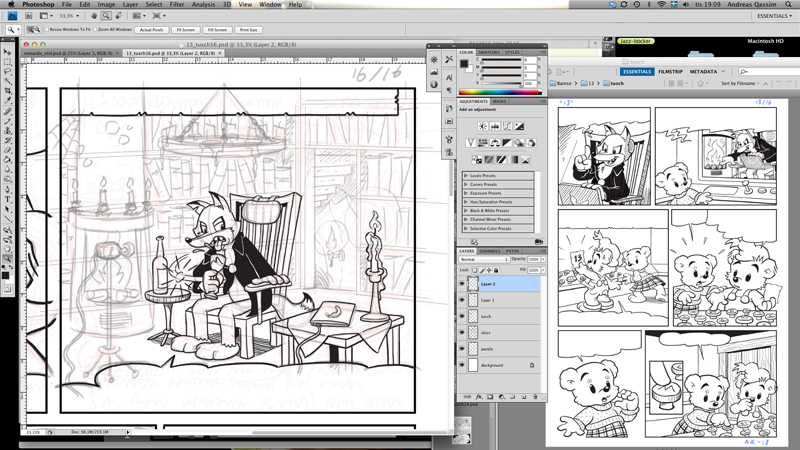
Task: Expand Curves Presets list
Action: pyautogui.click(x=466, y=184)
